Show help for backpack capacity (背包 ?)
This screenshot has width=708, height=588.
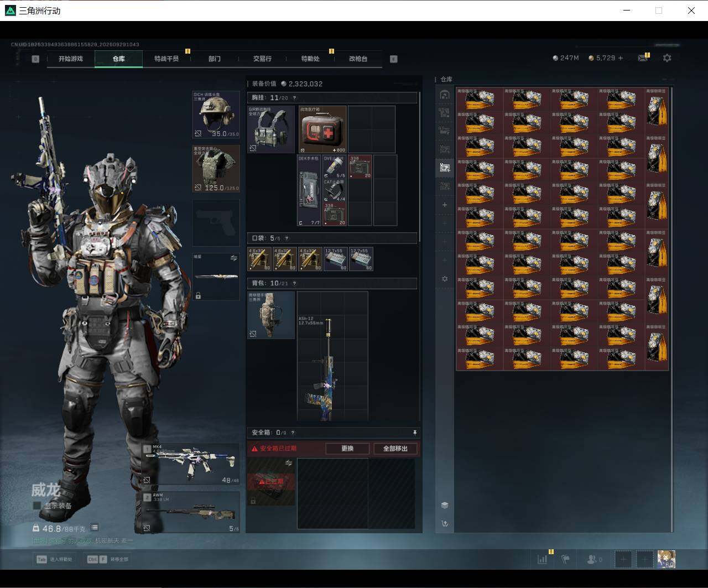tap(294, 283)
